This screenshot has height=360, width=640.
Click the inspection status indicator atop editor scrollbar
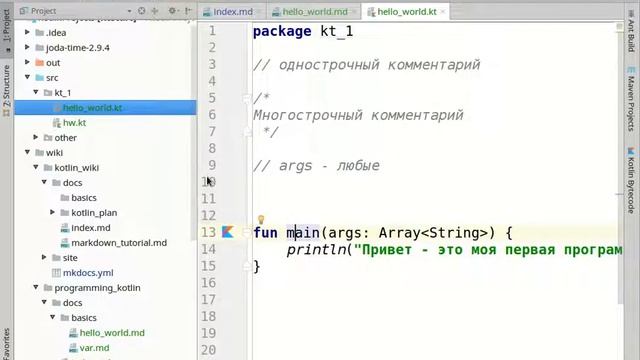click(620, 27)
